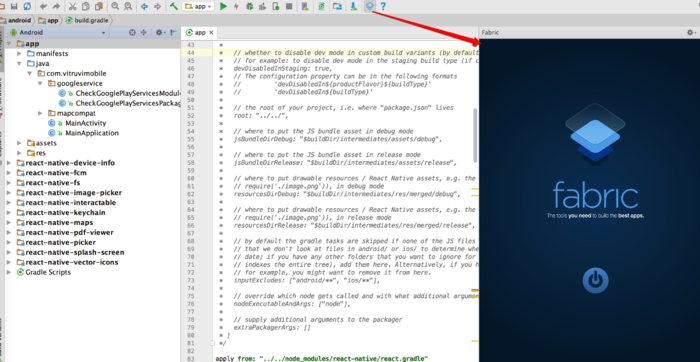This screenshot has width=700, height=362.
Task: Collapse all in project panel header
Action: click(x=144, y=33)
